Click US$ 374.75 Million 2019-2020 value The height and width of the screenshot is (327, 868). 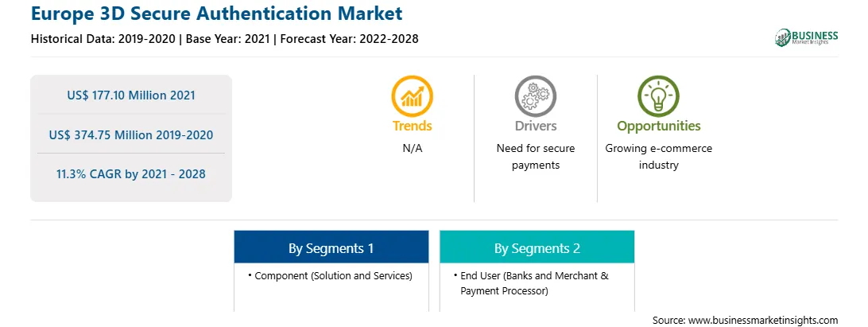[x=130, y=134]
